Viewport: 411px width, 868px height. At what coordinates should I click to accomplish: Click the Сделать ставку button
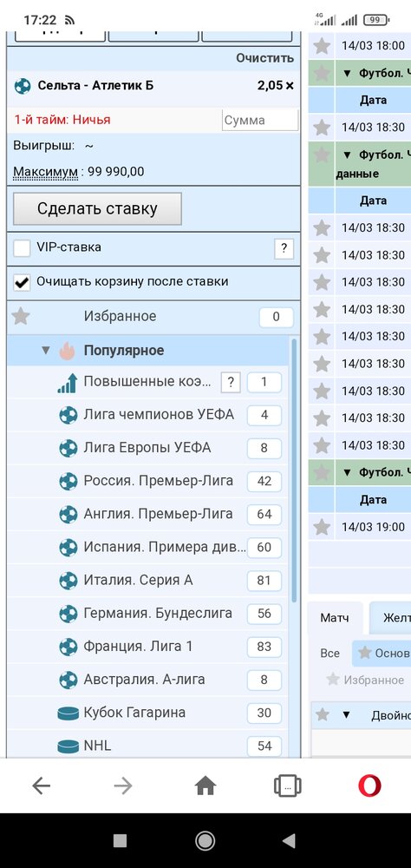[x=97, y=208]
